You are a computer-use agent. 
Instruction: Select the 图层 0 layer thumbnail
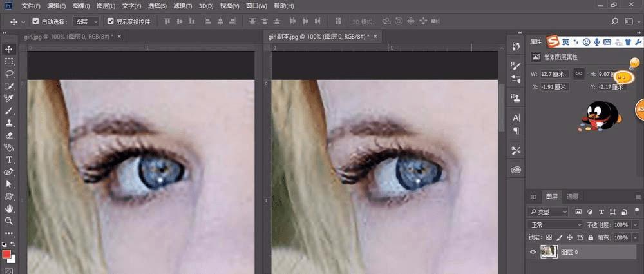coord(549,252)
